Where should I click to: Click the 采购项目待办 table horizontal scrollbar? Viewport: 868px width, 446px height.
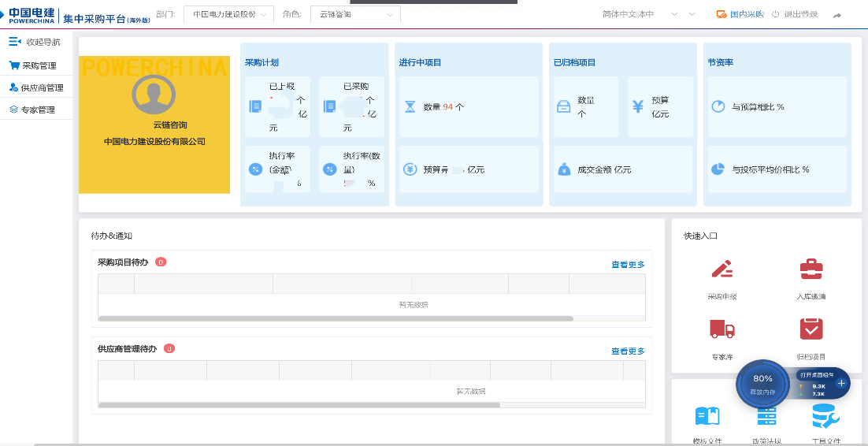pos(336,318)
